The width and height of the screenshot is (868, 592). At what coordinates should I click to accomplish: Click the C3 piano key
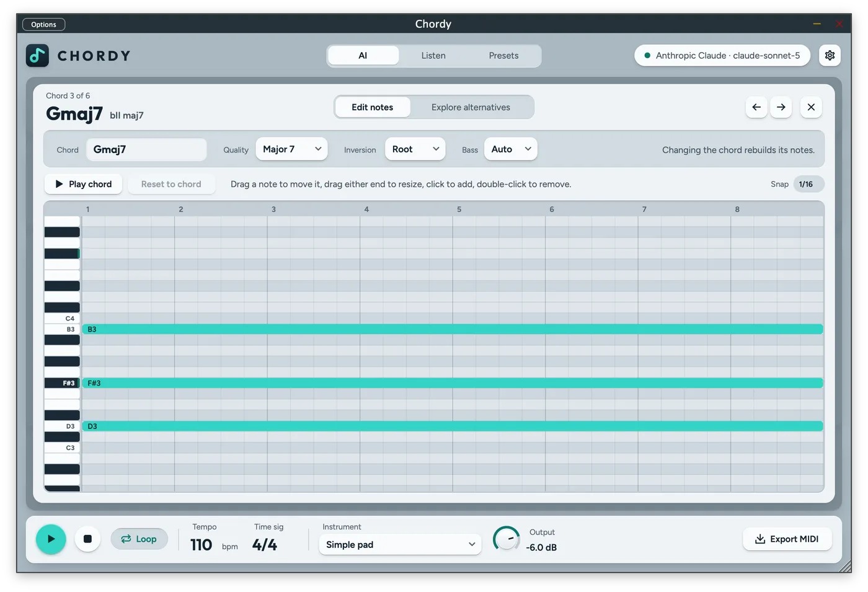pyautogui.click(x=62, y=448)
